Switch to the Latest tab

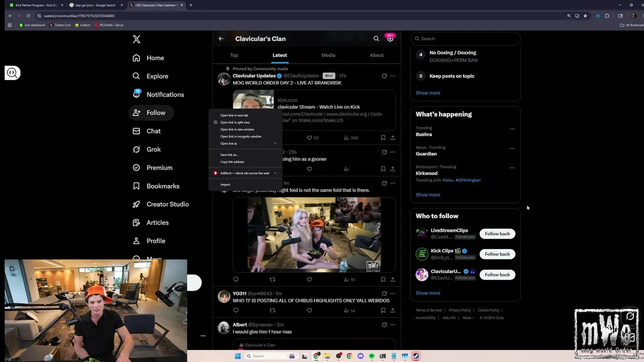click(x=280, y=55)
